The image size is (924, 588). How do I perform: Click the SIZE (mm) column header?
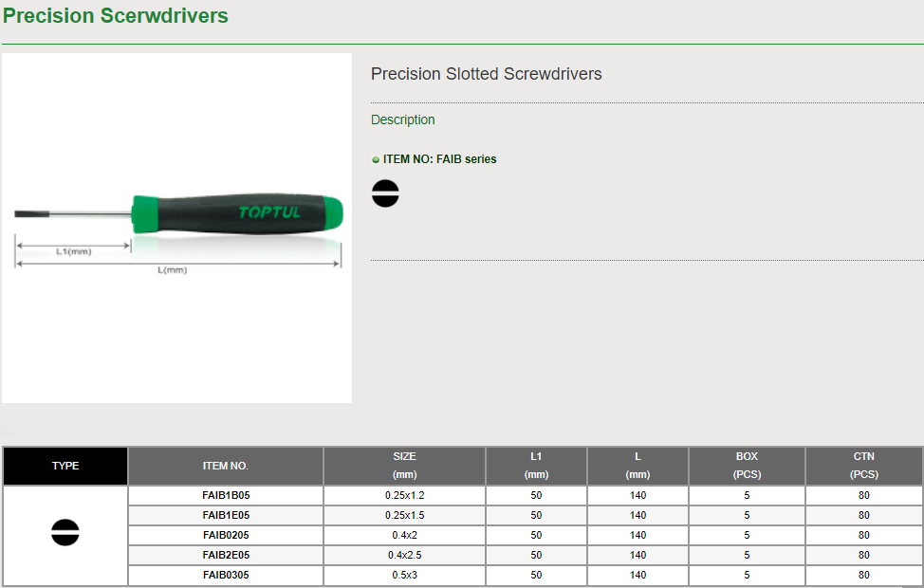pyautogui.click(x=405, y=466)
